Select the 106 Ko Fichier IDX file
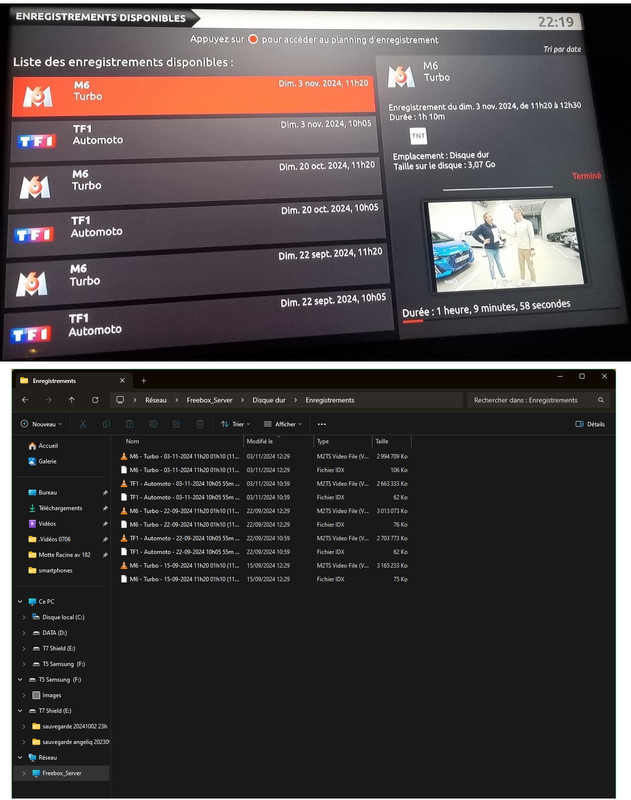The height and width of the screenshot is (800, 631). [264, 470]
